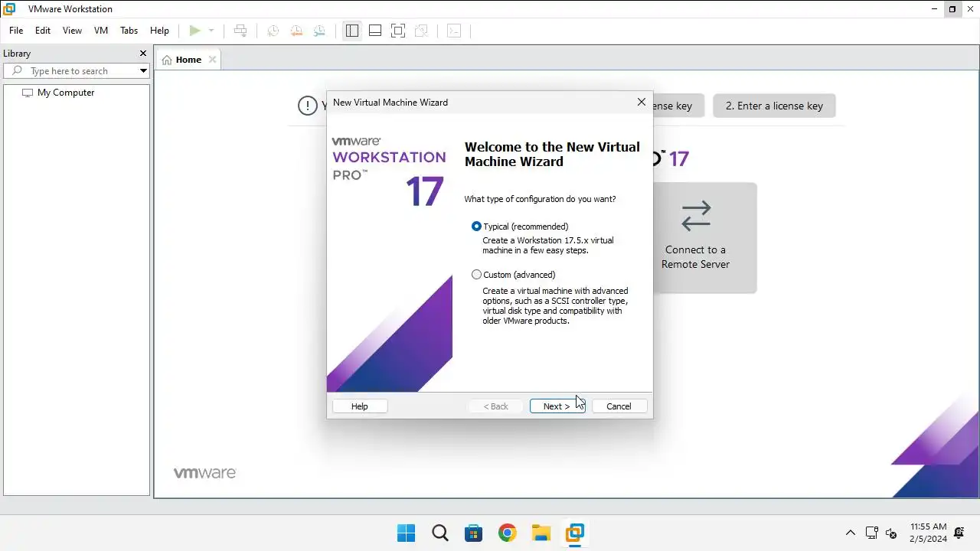Click Enter a license key button
Screen dimensions: 980x551
774,106
